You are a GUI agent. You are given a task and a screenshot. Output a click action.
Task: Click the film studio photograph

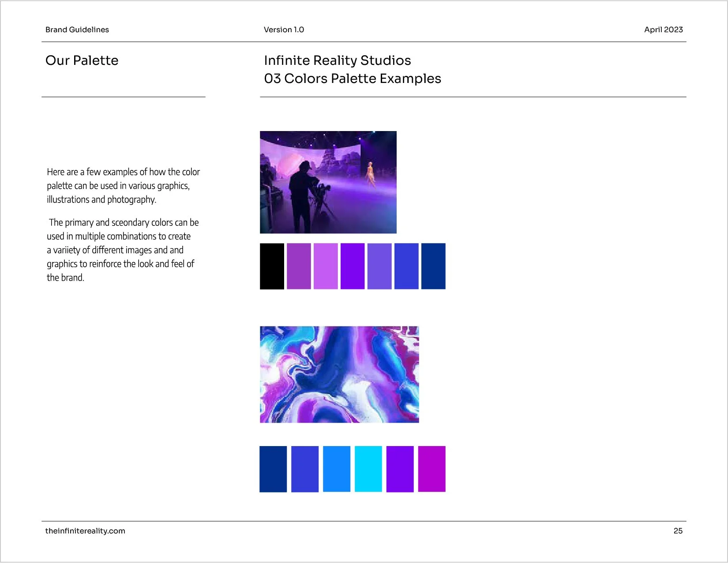(328, 182)
